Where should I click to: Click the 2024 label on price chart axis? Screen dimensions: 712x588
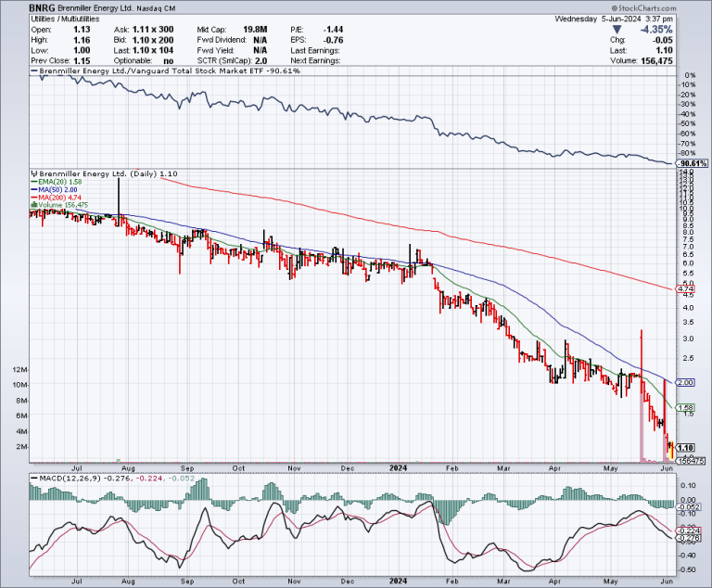399,468
